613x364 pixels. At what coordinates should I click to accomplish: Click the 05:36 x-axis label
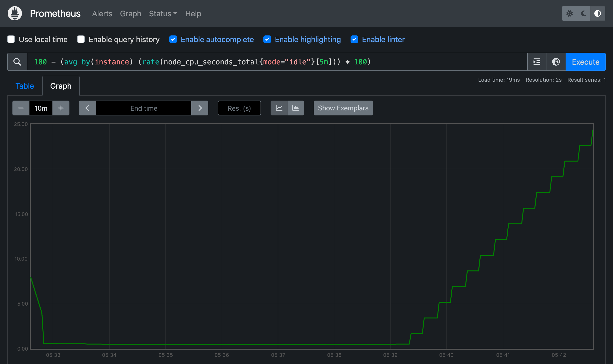coord(222,355)
